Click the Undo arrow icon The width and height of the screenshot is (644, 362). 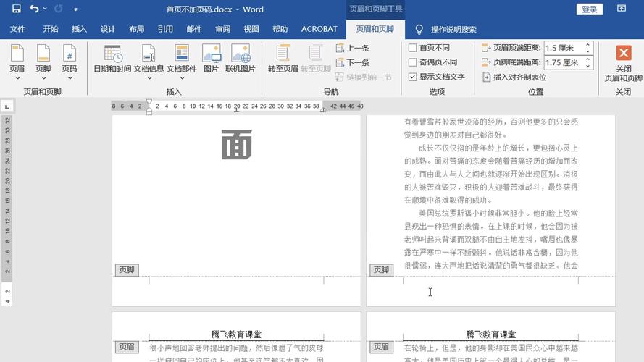(x=34, y=9)
